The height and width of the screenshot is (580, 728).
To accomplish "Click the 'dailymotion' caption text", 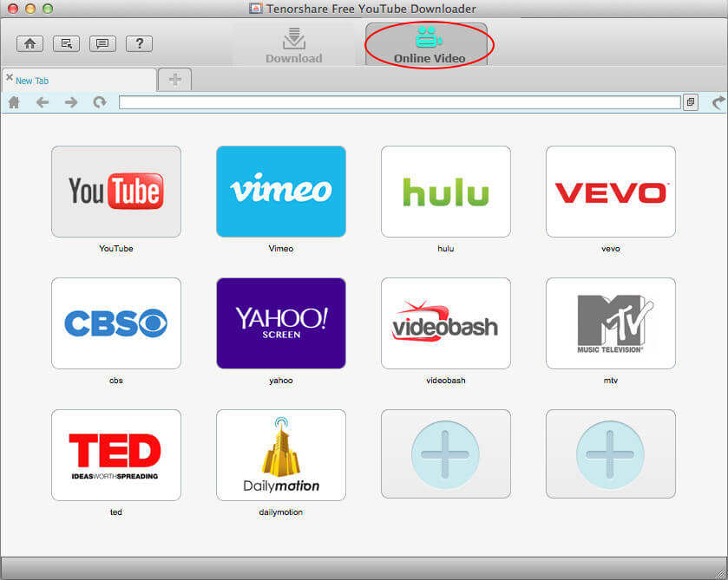I will pos(281,512).
